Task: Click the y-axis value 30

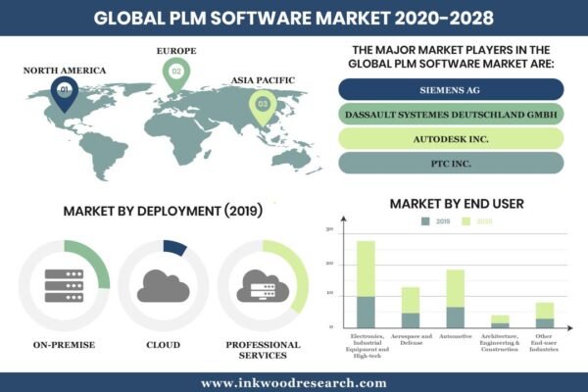Action: tap(329, 228)
